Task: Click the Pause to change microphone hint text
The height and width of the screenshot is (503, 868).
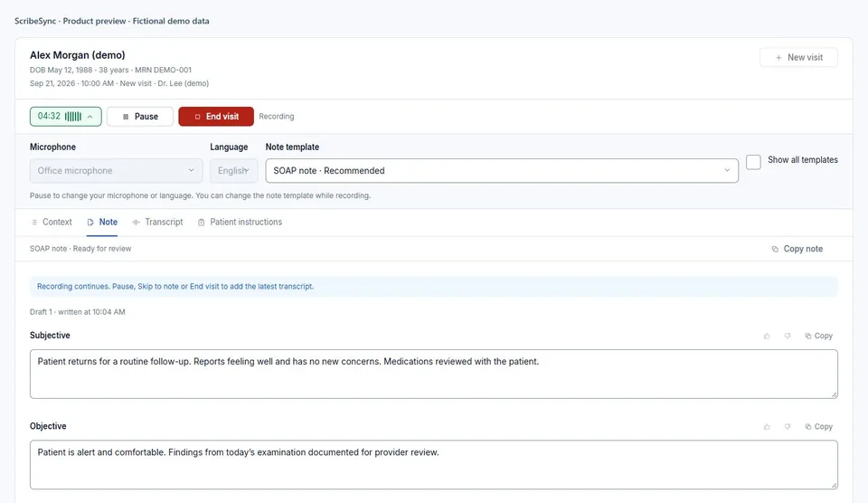Action: (x=201, y=195)
